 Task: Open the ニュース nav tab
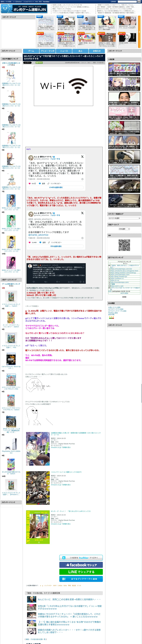pyautogui.click(x=64, y=51)
